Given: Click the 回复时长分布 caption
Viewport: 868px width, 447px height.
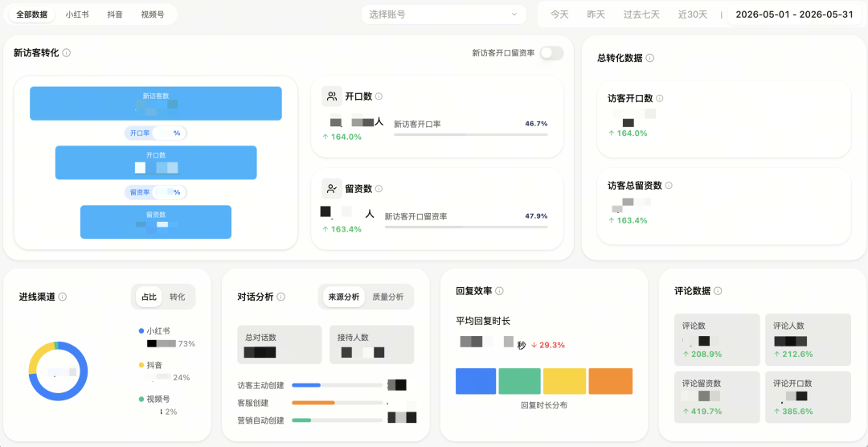Looking at the screenshot, I should coord(543,405).
